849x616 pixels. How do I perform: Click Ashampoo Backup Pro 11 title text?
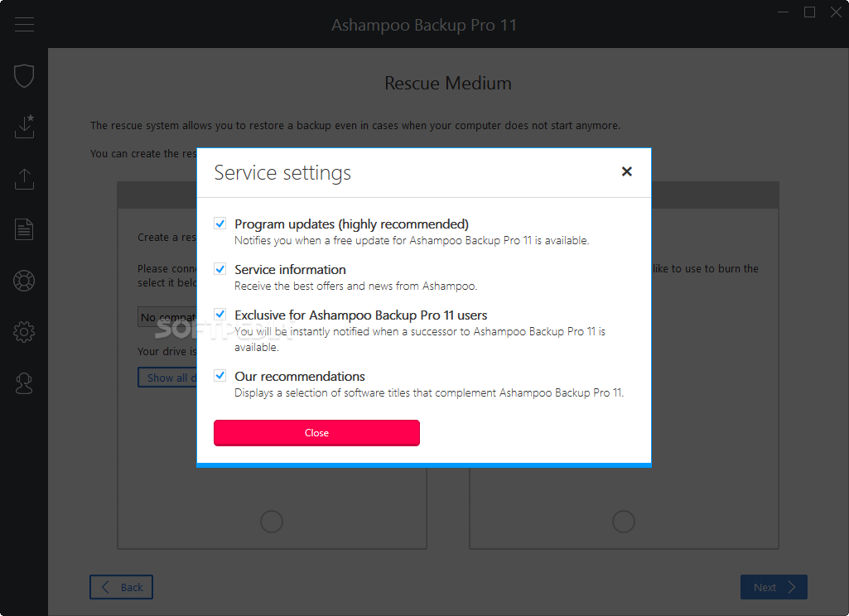(424, 25)
